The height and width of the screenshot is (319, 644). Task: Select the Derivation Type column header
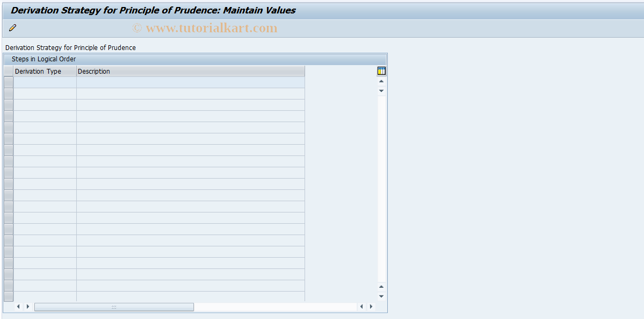[x=45, y=71]
